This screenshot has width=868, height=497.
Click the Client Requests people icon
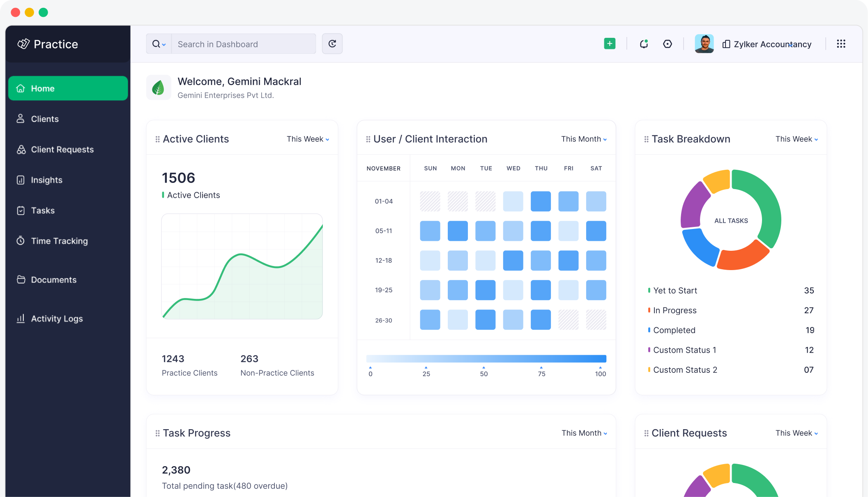21,149
